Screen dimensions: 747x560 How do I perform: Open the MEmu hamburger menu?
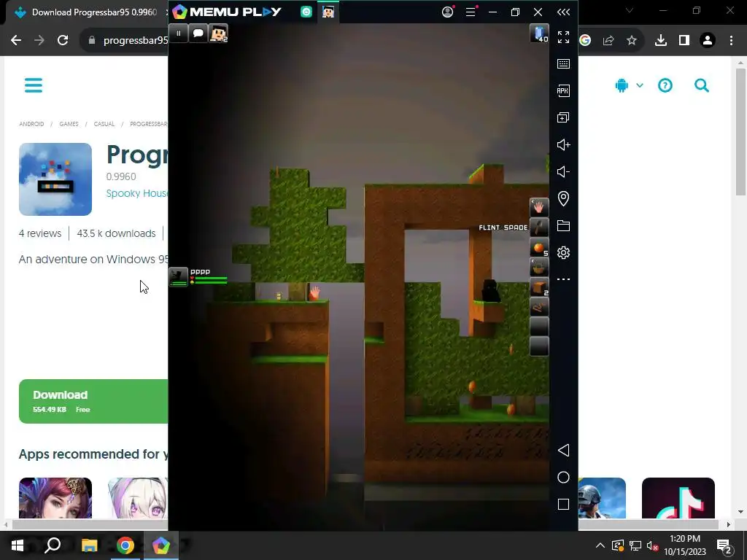[471, 12]
